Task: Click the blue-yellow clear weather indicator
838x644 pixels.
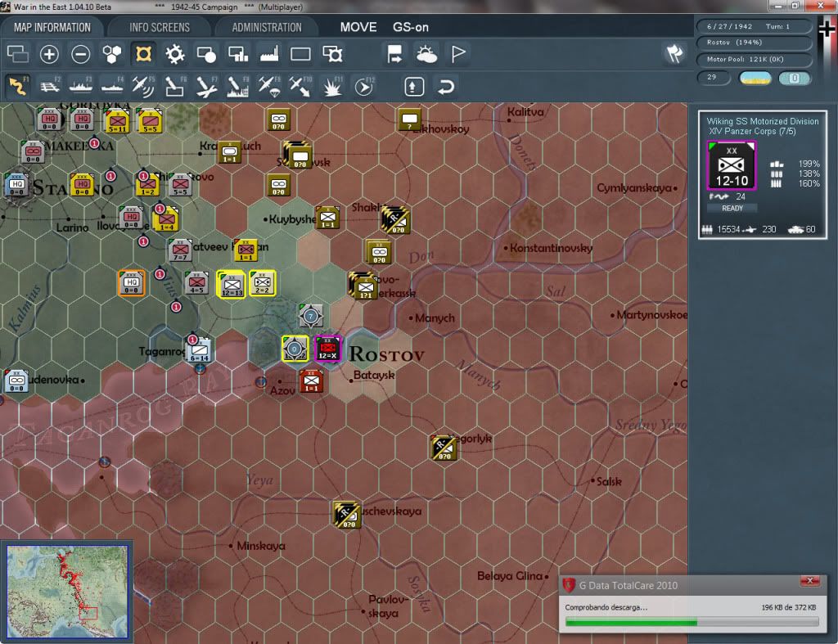Action: [755, 78]
